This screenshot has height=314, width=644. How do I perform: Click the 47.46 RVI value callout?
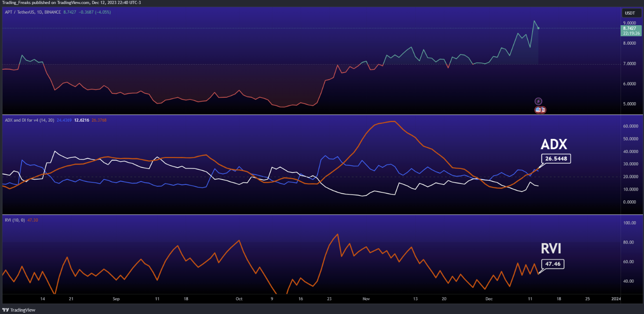pos(553,264)
